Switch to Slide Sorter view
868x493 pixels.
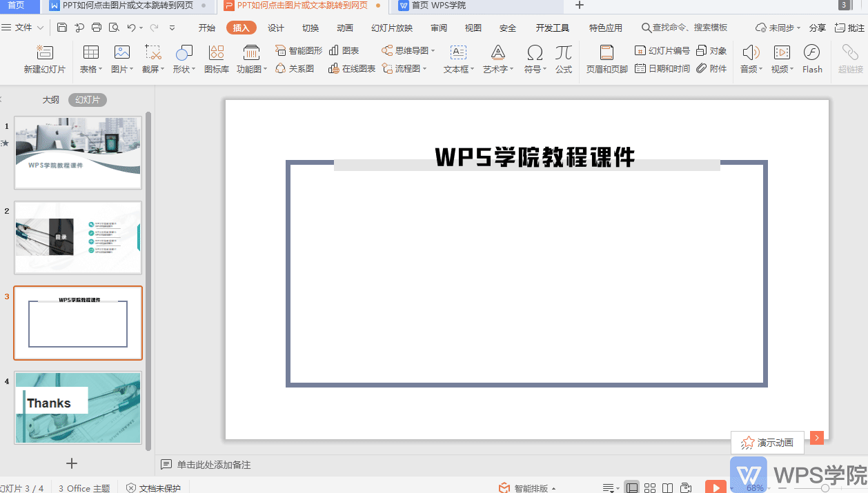[650, 487]
